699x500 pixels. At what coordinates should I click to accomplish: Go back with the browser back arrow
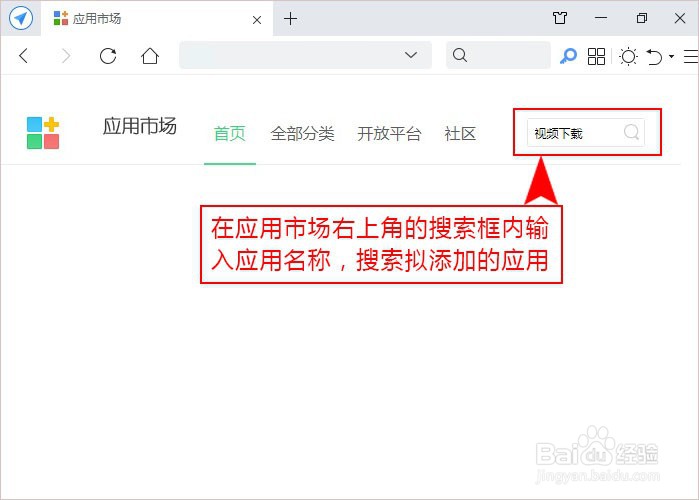[x=24, y=56]
